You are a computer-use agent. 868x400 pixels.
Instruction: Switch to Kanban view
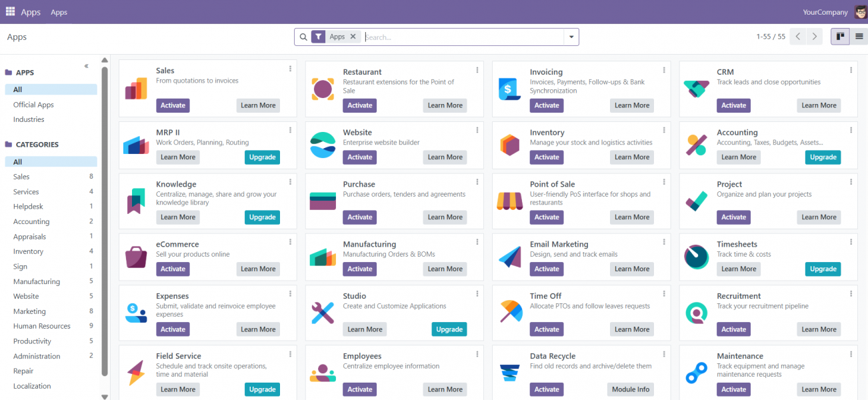point(840,37)
